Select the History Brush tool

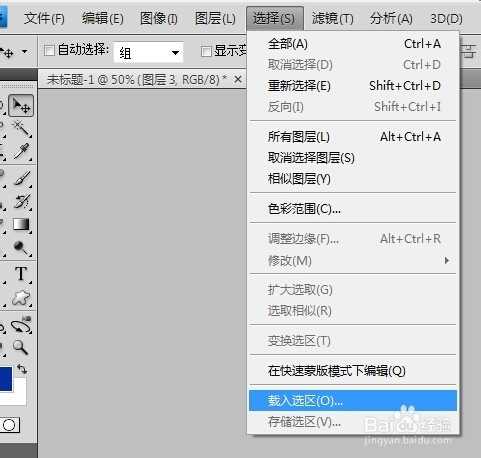click(x=21, y=201)
